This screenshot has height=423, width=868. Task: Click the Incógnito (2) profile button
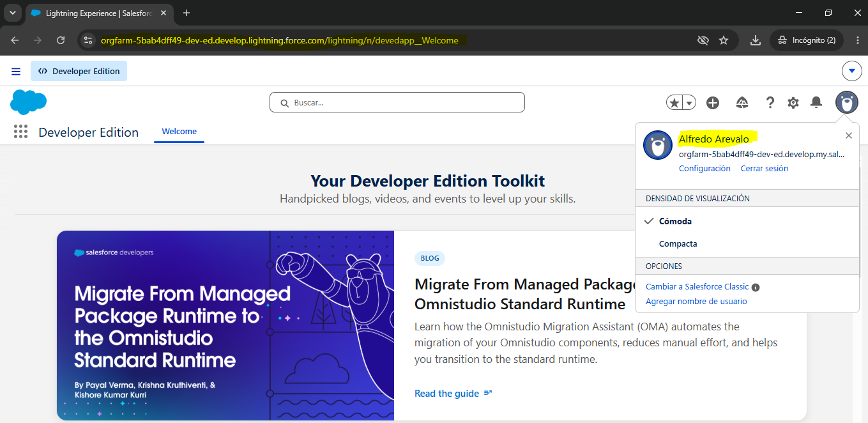click(807, 40)
